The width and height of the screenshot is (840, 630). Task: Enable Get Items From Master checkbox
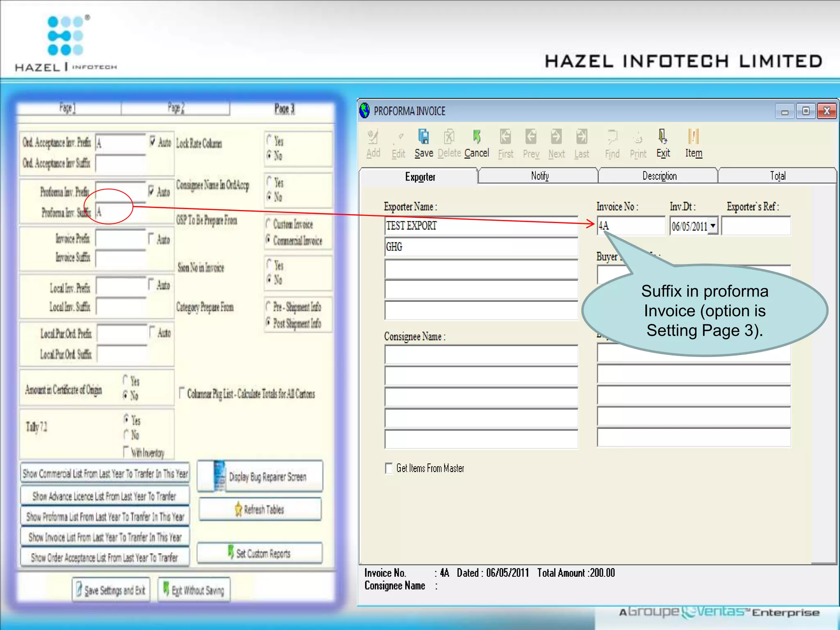click(x=388, y=468)
